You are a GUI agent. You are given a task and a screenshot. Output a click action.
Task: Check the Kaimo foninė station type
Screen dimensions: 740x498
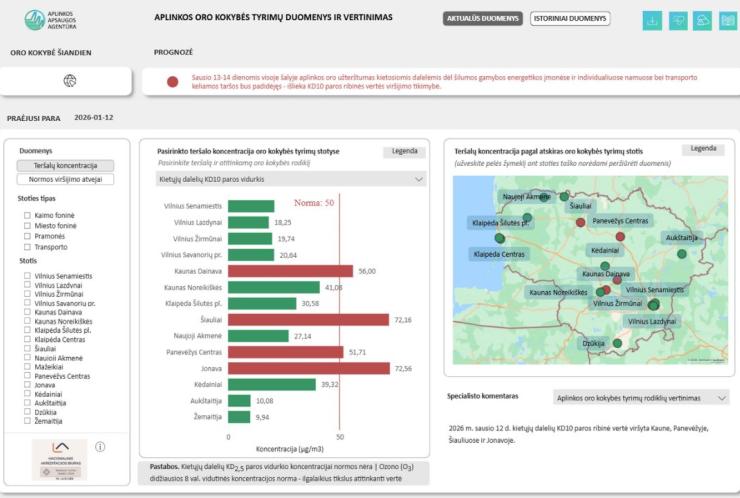click(26, 214)
